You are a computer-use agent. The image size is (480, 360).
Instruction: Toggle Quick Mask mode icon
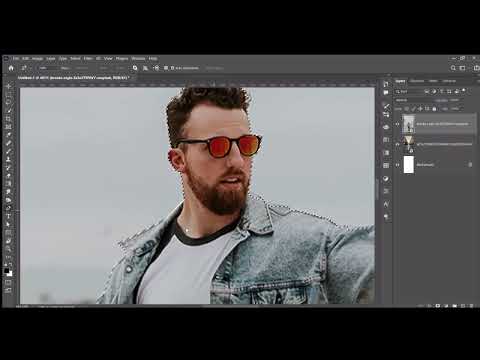tap(8, 283)
